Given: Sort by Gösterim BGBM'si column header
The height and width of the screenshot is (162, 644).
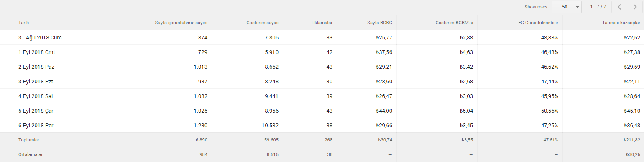Looking at the screenshot, I should (x=454, y=23).
